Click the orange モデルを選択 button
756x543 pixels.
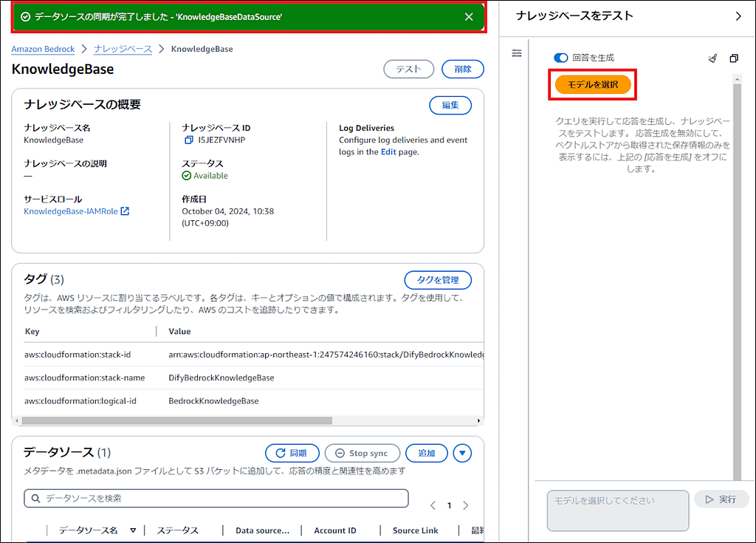[x=594, y=85]
